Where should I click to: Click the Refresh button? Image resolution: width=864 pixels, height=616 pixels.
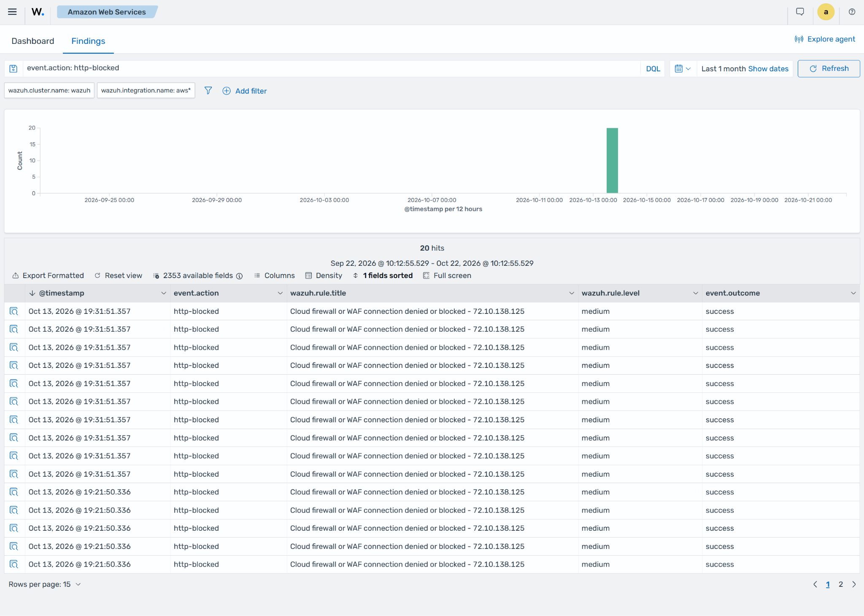tap(829, 69)
